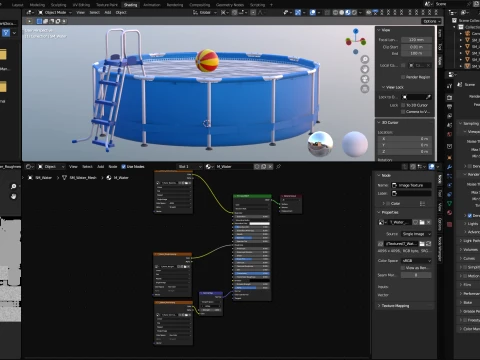The width and height of the screenshot is (480, 360).
Task: Click the Lock to Object eyedropper
Action: (x=428, y=97)
